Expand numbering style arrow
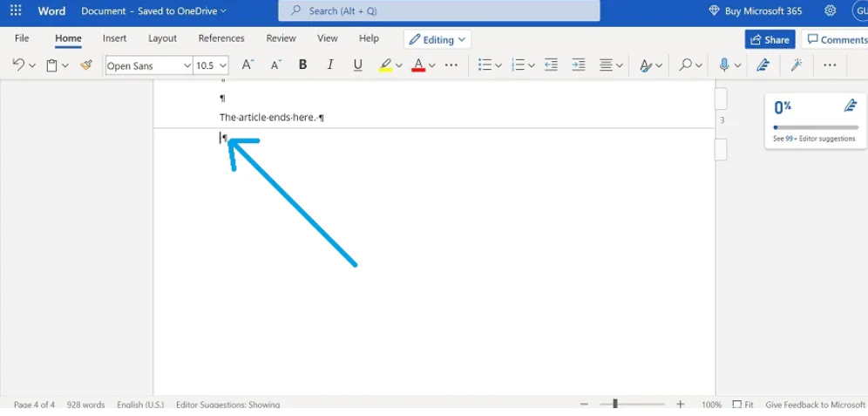 coord(532,65)
